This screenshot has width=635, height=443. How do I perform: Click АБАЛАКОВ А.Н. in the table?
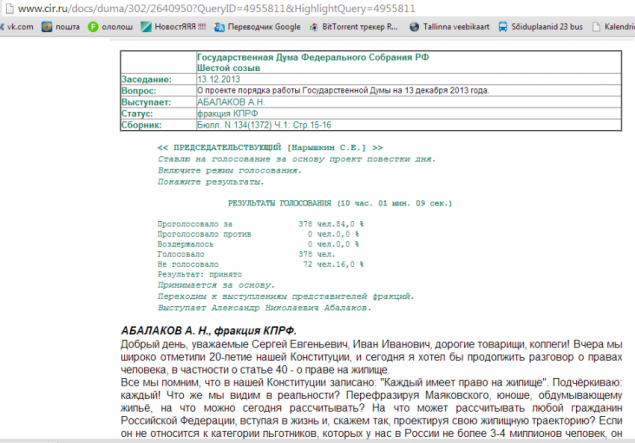[x=231, y=102]
